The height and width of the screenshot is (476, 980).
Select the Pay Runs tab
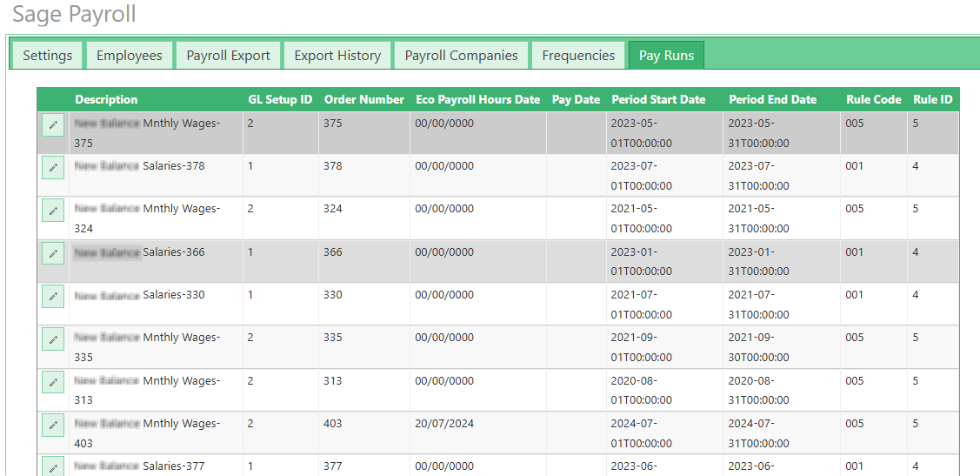(666, 55)
